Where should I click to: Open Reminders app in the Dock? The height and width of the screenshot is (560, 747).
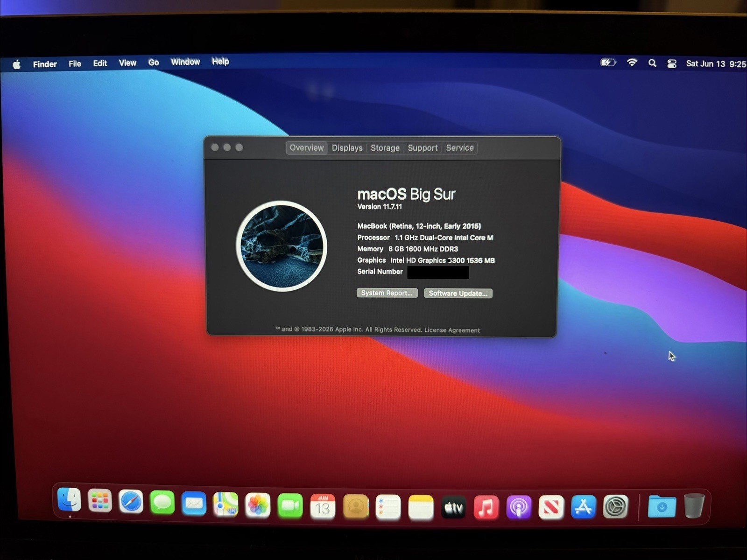pyautogui.click(x=388, y=507)
